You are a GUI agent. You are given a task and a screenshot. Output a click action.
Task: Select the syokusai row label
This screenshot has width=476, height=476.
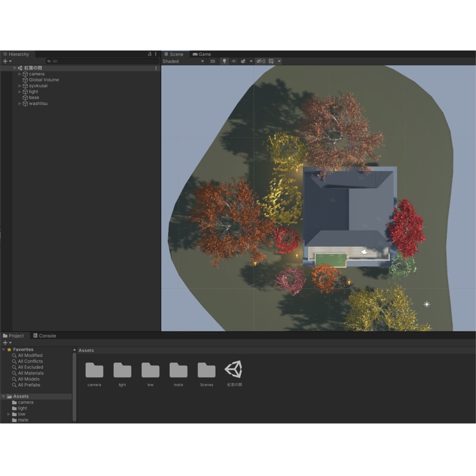click(x=38, y=86)
